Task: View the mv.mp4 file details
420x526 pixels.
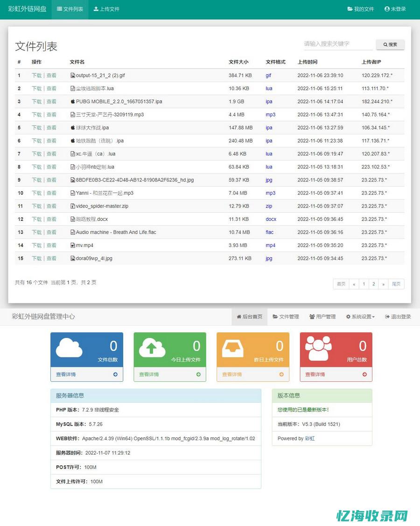Action: point(51,245)
